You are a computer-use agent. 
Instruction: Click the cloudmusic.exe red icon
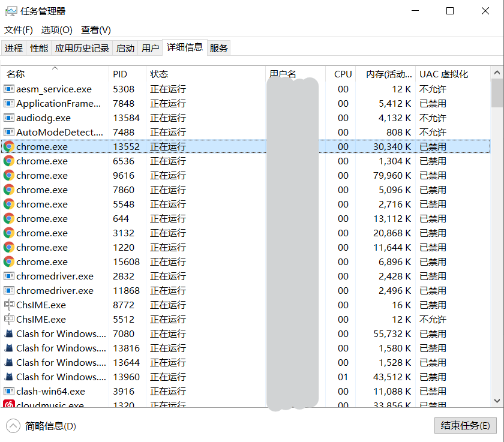[x=9, y=405]
